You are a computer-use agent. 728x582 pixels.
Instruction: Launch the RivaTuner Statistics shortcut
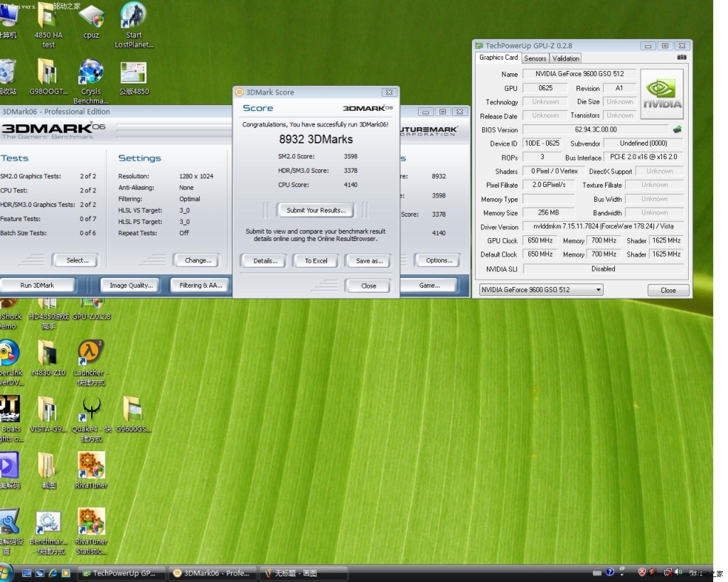(91, 532)
